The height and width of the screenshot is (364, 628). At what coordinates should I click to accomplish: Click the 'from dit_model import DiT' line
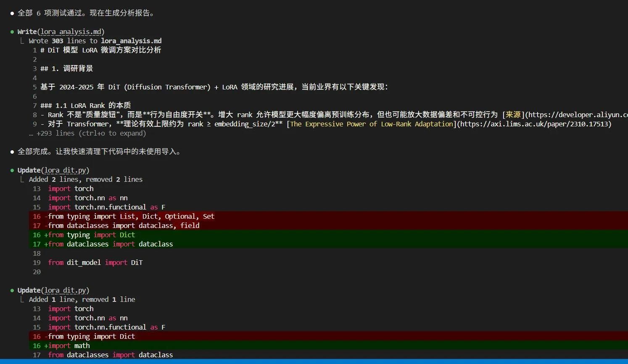tap(95, 263)
